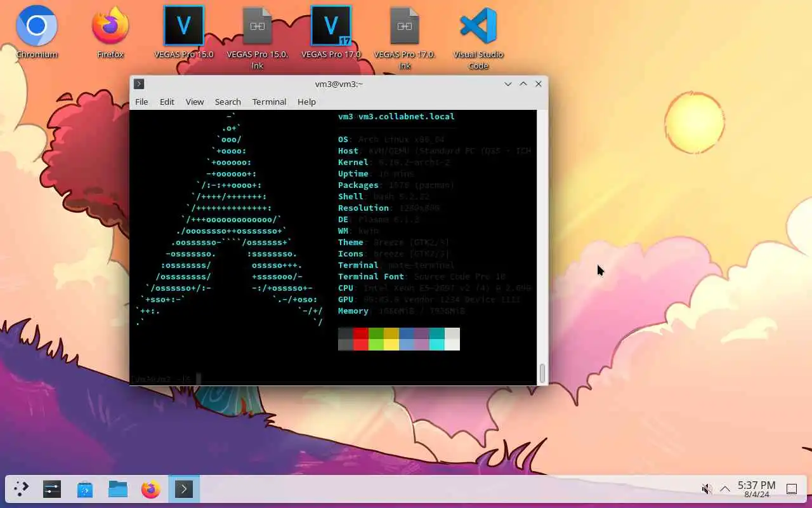Click the GPU label in neofetch output
Viewport: 812px width, 508px height.
point(346,299)
